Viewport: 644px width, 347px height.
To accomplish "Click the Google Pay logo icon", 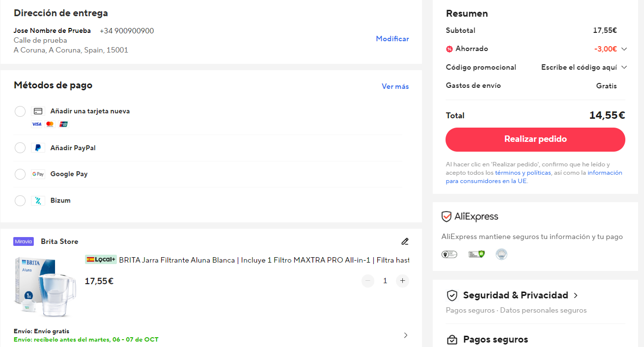I will [x=38, y=174].
